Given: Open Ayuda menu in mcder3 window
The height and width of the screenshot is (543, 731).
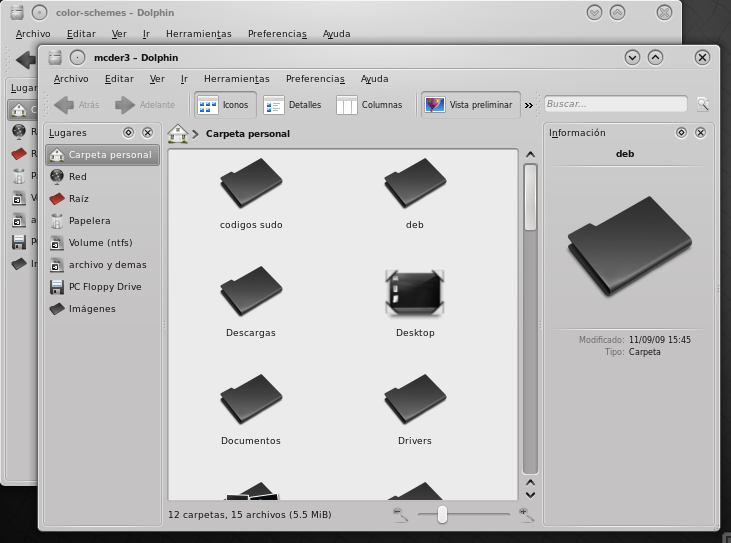Looking at the screenshot, I should (x=374, y=79).
